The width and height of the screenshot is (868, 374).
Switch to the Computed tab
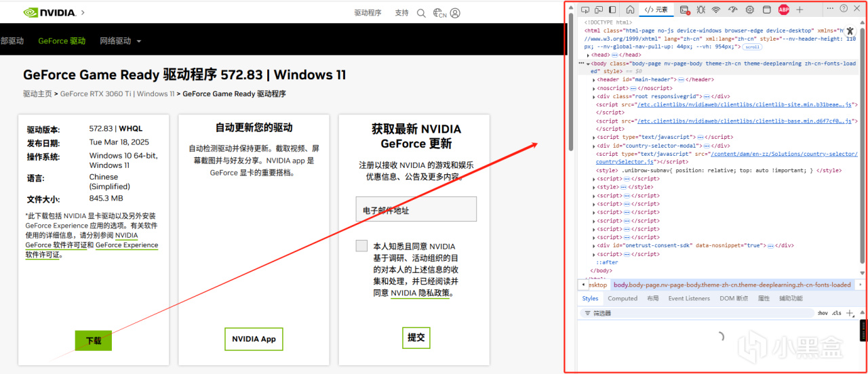[x=623, y=298]
